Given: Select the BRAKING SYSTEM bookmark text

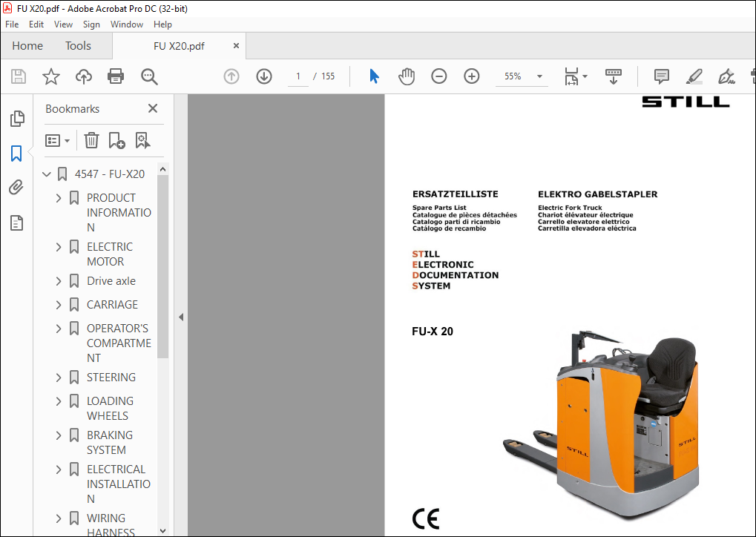Looking at the screenshot, I should tap(110, 443).
